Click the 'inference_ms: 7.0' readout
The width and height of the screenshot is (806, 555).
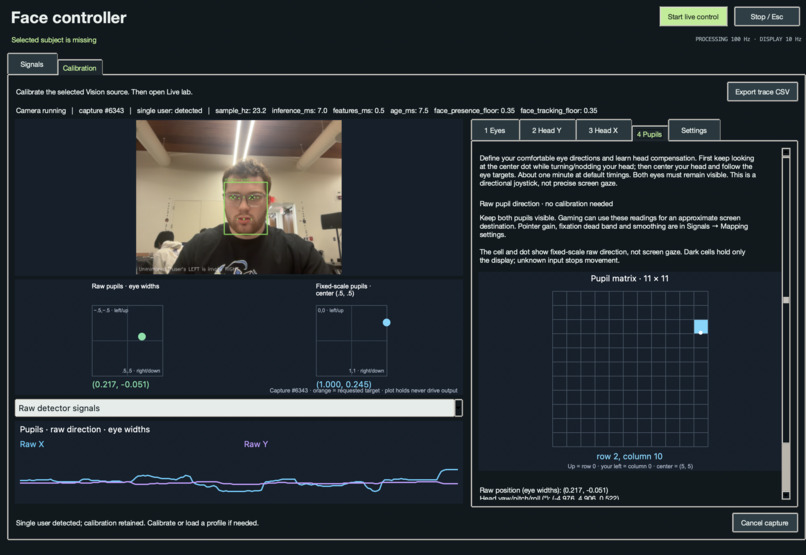[299, 110]
